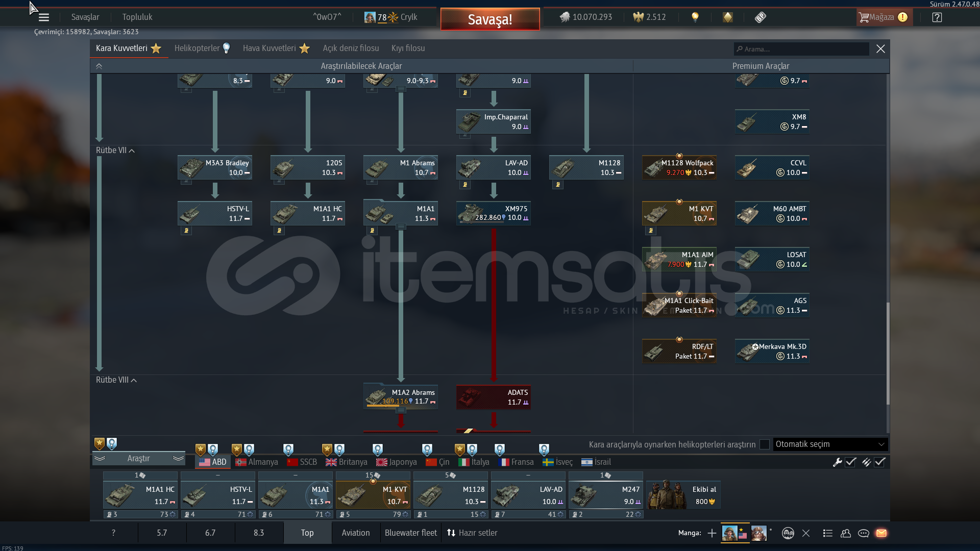The width and height of the screenshot is (980, 551).
Task: Click the Silver Lions currency icon
Action: tap(565, 17)
